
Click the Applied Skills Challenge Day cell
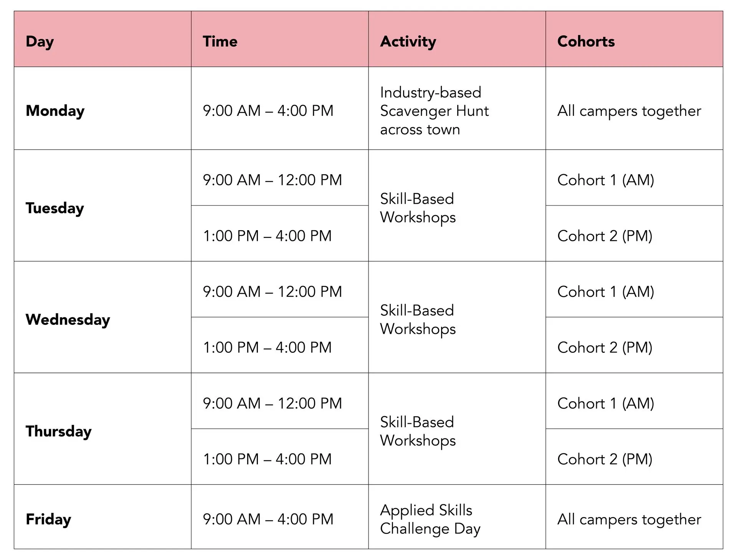coord(430,519)
